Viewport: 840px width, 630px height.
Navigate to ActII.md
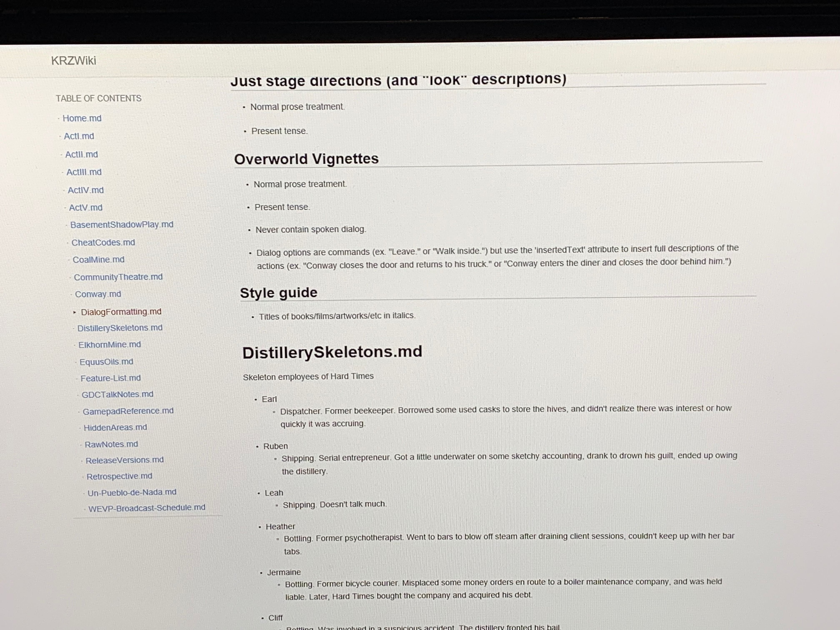coord(81,155)
